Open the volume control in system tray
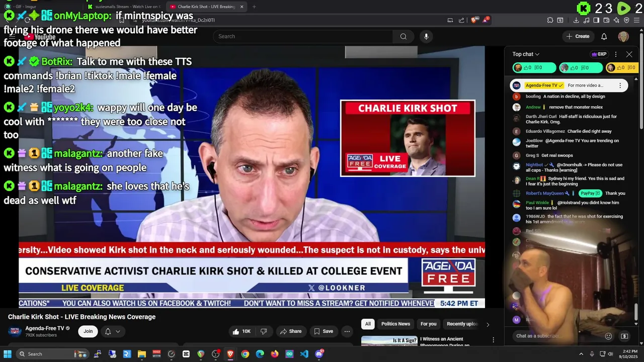Screen dimensions: 644x362 611,354
